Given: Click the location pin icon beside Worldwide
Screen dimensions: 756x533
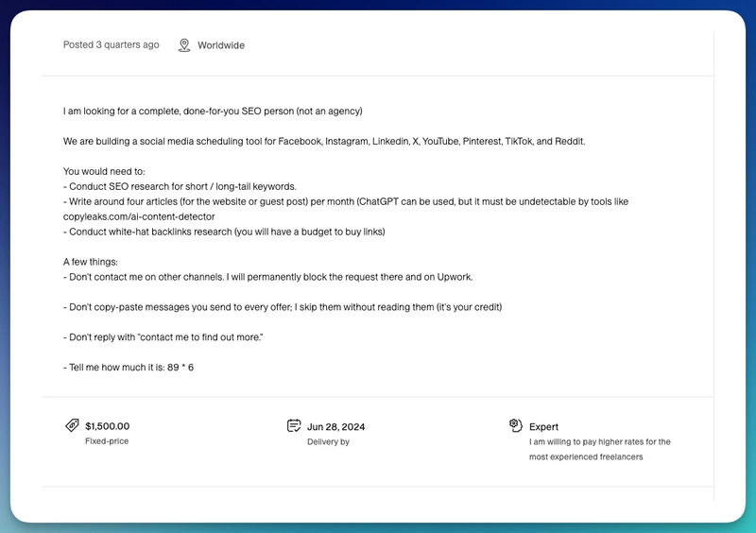Looking at the screenshot, I should [184, 45].
